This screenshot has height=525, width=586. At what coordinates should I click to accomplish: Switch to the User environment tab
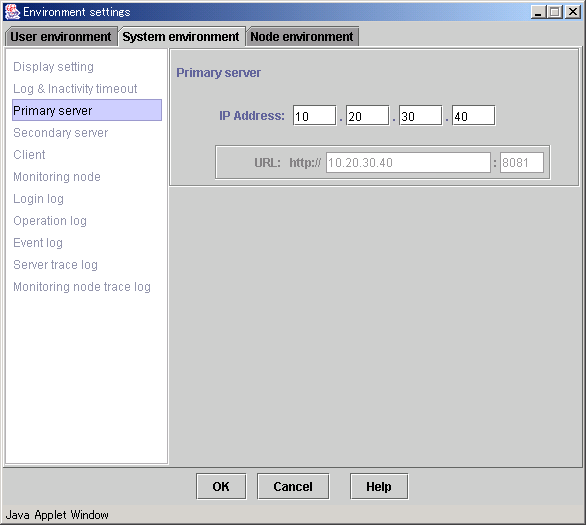click(61, 37)
